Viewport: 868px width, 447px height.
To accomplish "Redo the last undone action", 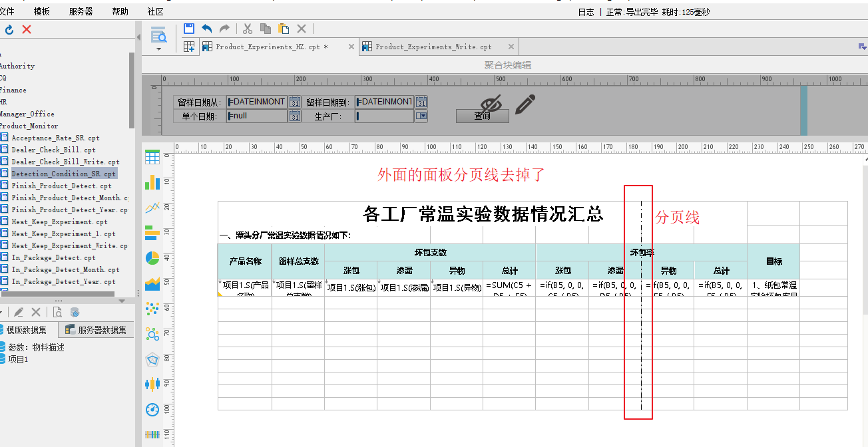I will pos(224,29).
